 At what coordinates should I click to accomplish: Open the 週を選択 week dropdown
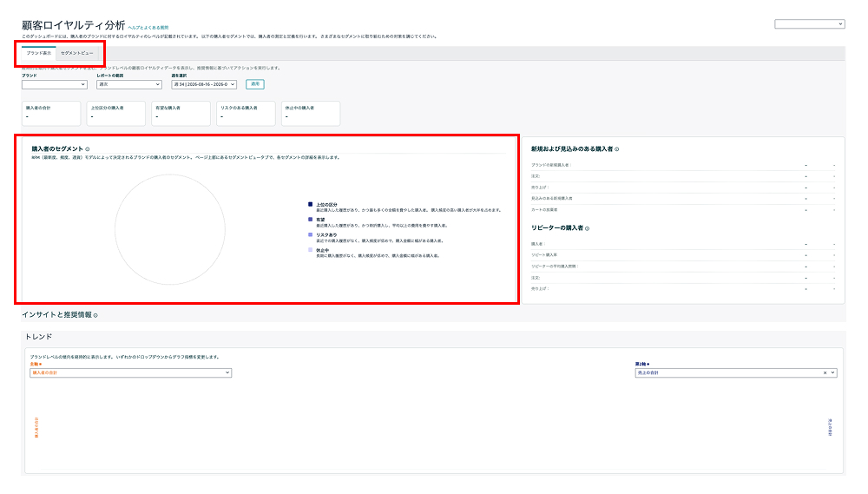204,84
